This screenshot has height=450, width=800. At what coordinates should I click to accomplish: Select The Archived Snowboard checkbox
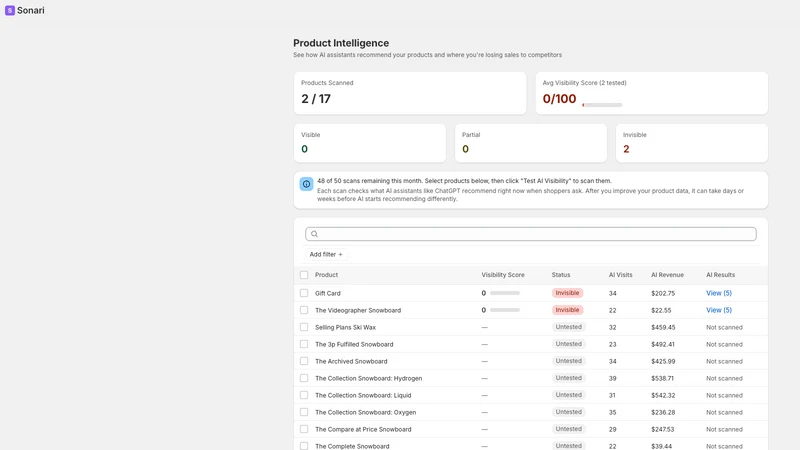click(304, 361)
